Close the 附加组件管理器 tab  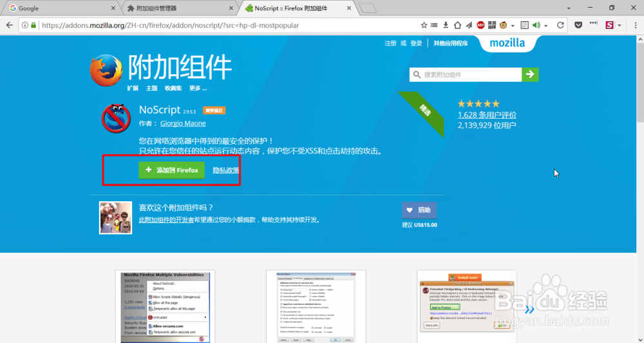point(231,8)
